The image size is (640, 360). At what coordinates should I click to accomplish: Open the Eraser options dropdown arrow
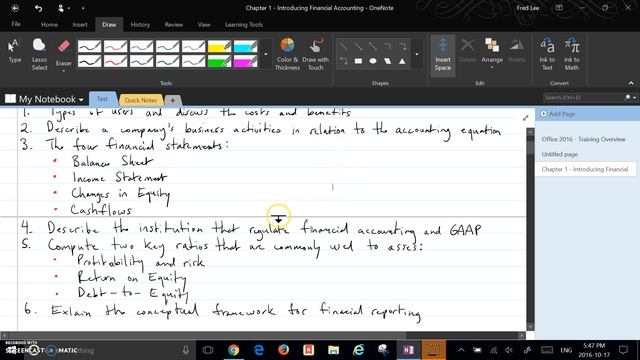[64, 71]
